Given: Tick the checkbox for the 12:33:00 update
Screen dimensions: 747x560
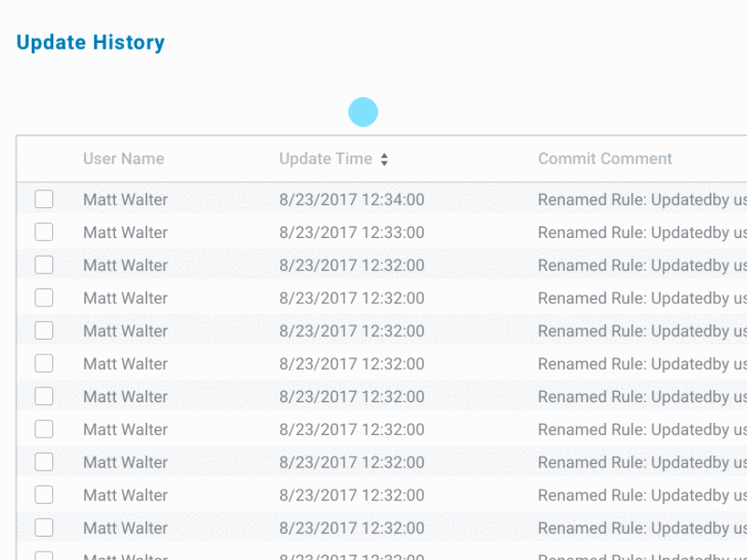Looking at the screenshot, I should point(44,232).
